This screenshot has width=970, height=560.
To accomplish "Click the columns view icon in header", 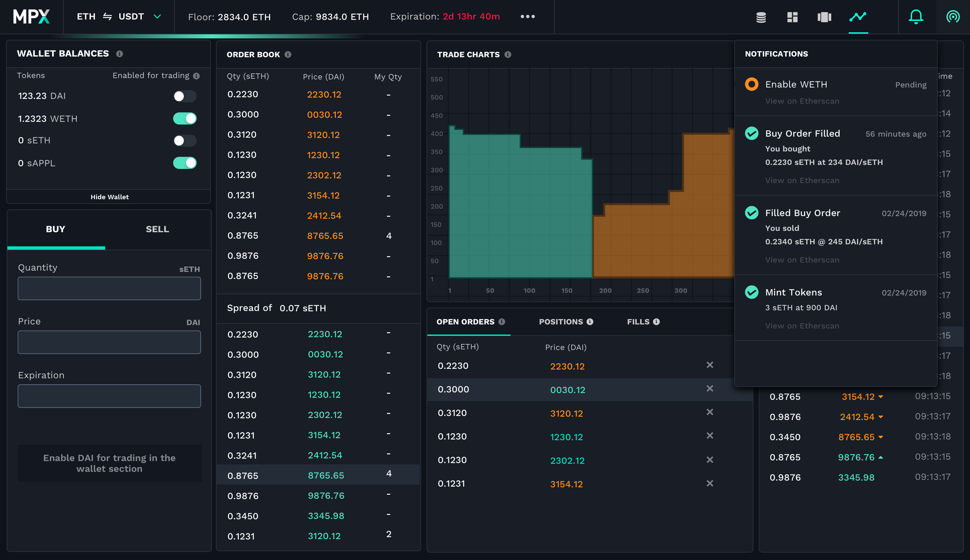I will point(824,17).
